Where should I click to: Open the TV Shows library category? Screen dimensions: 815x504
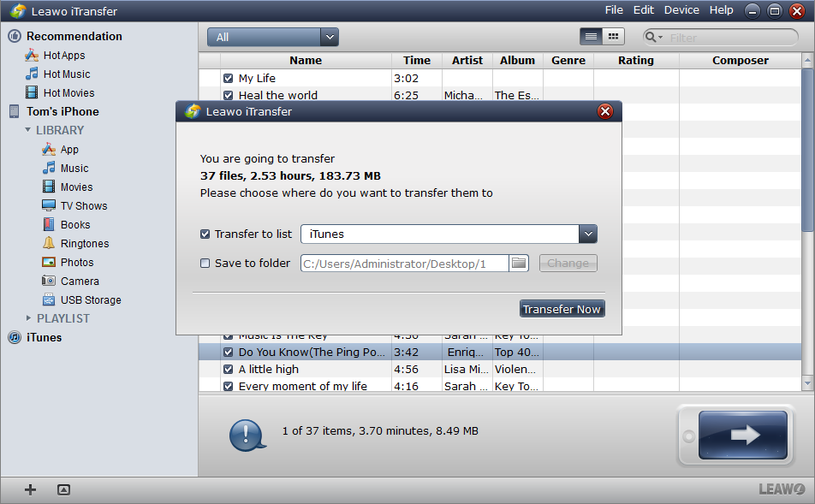[x=84, y=205]
